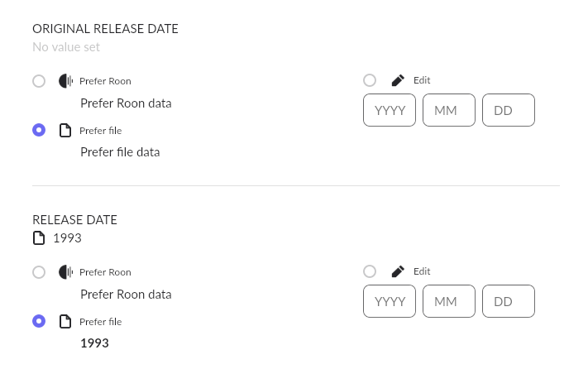The width and height of the screenshot is (588, 369).
Task: Focus DD field of Original Release Date
Action: point(509,110)
